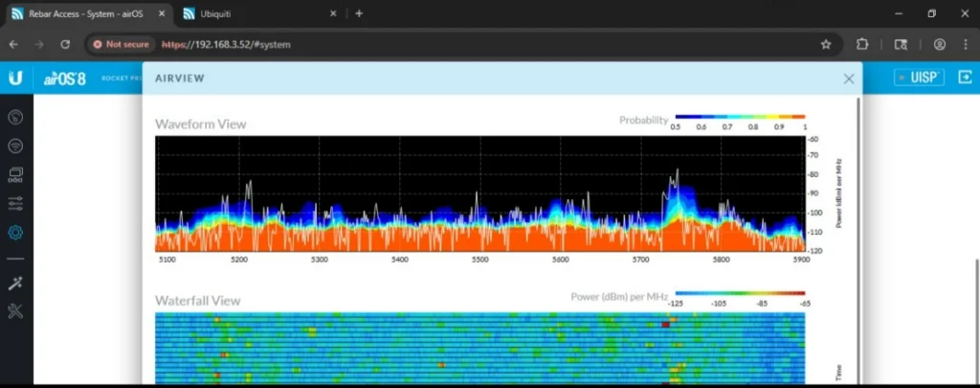Click the AIRVIEW dialog title
This screenshot has height=388, width=980.
[x=180, y=79]
